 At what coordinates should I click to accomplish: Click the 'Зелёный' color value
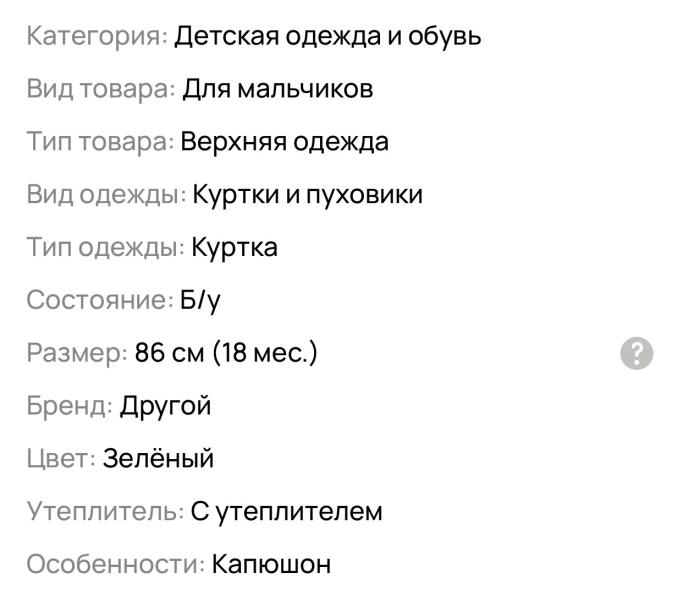[159, 459]
